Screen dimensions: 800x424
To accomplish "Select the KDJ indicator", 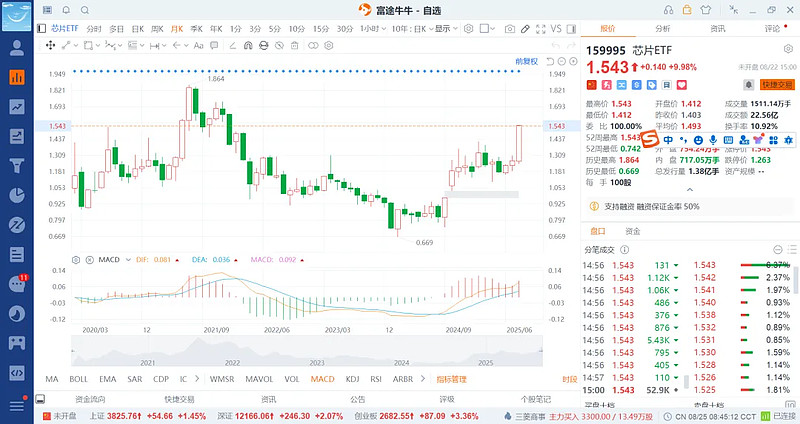I will point(351,379).
